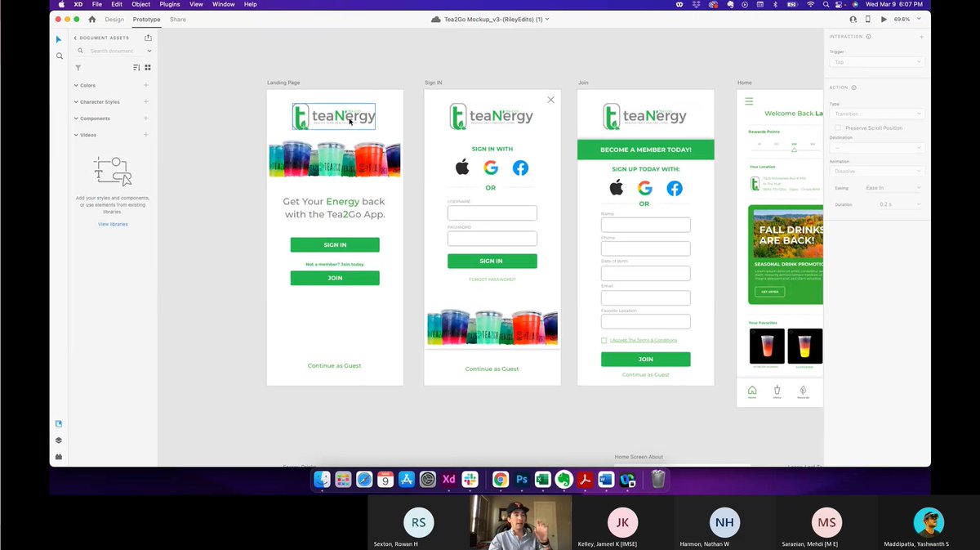Click the JOIN button on Landing Page
The width and height of the screenshot is (980, 550).
coord(335,278)
